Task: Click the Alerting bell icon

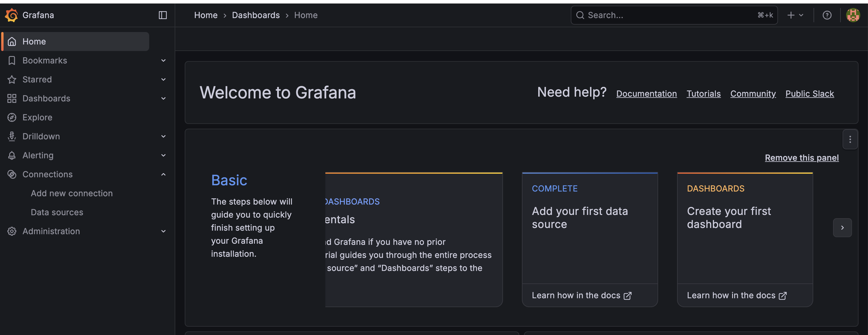Action: (12, 155)
